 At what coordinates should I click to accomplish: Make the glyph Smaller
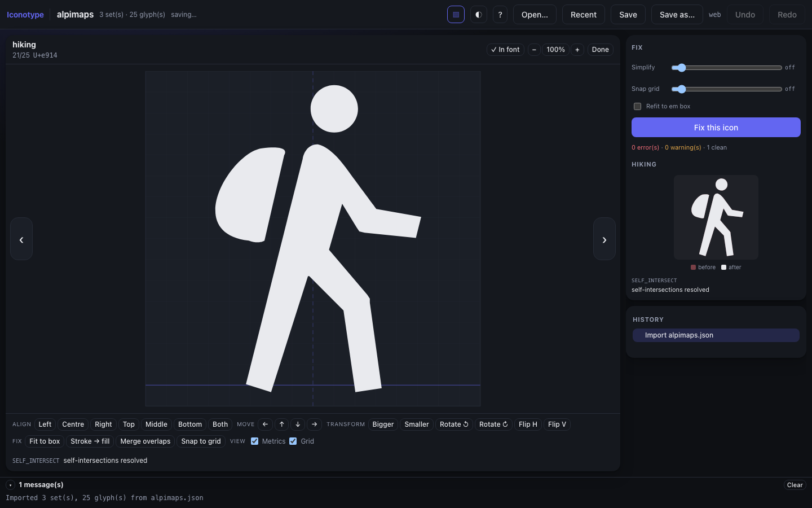(417, 424)
